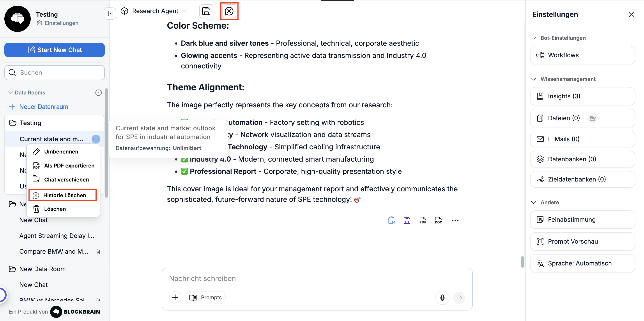Click the save chat icon in top toolbar

[206, 11]
